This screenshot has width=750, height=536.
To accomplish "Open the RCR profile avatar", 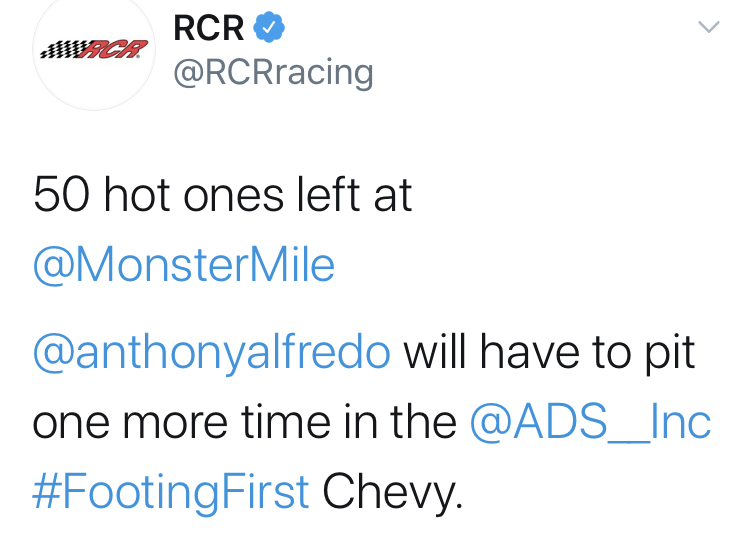I will pyautogui.click(x=91, y=50).
